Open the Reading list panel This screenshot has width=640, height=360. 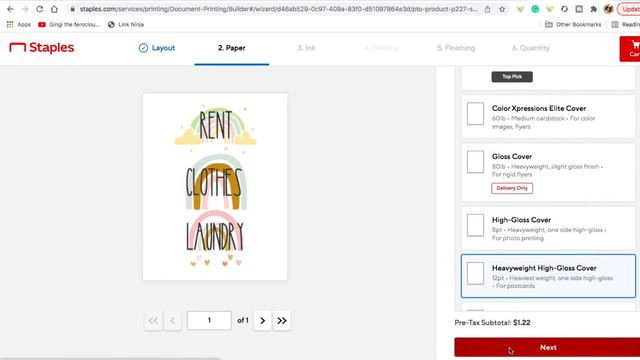tap(626, 24)
